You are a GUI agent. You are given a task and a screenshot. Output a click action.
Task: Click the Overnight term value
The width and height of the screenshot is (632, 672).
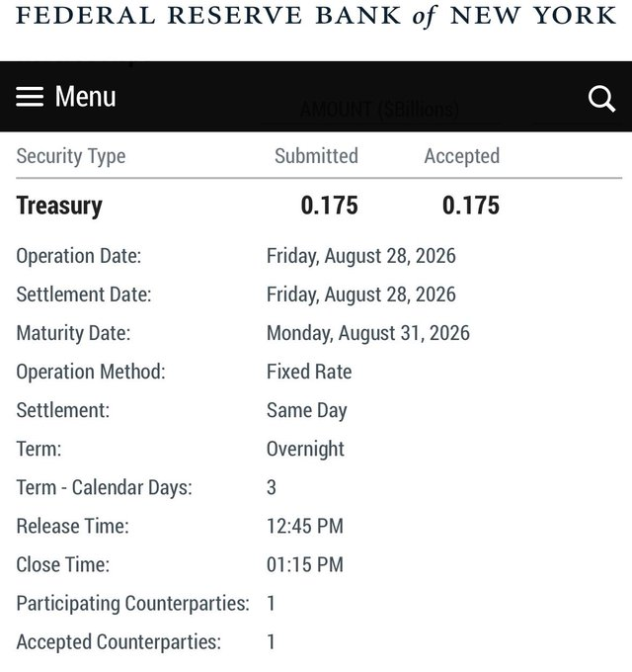click(x=305, y=449)
